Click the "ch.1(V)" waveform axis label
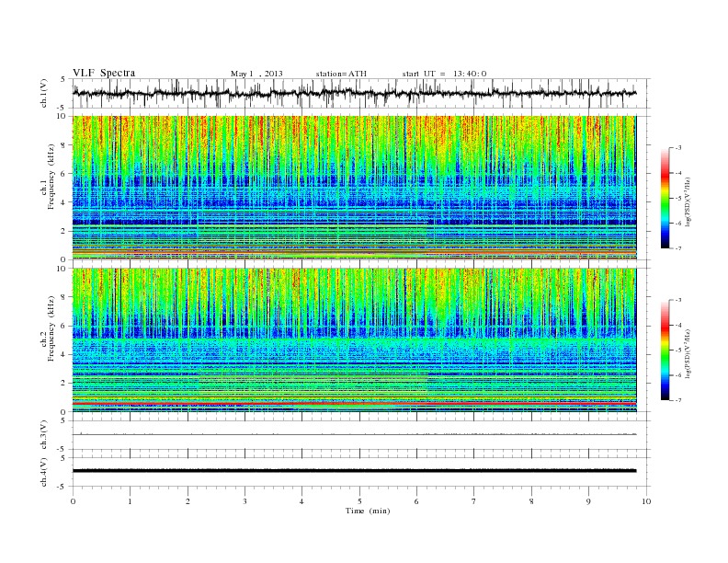The height and width of the screenshot is (563, 728). point(44,93)
